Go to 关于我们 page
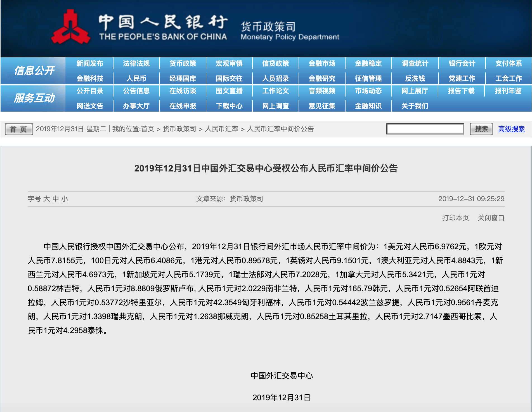The width and height of the screenshot is (532, 412). click(415, 106)
